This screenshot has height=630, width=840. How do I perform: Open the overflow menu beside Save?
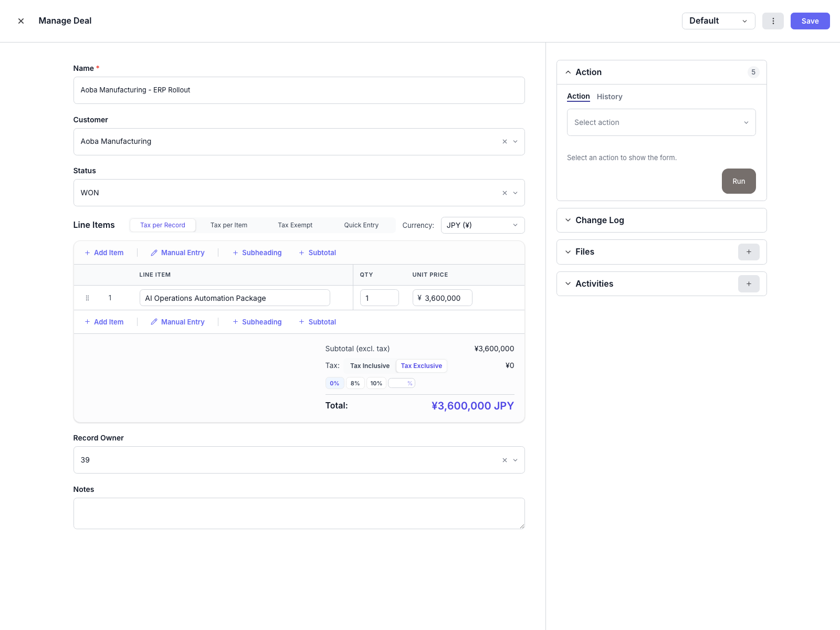point(773,21)
